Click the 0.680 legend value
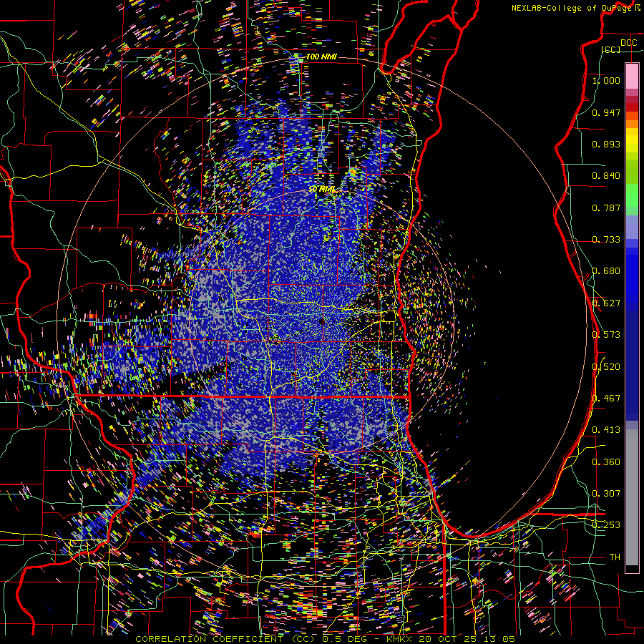The height and width of the screenshot is (644, 644). click(x=606, y=271)
